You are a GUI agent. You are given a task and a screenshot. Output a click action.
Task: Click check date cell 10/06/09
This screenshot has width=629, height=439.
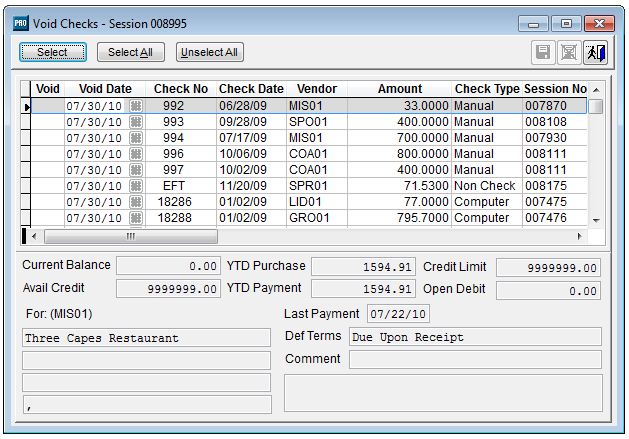[252, 154]
